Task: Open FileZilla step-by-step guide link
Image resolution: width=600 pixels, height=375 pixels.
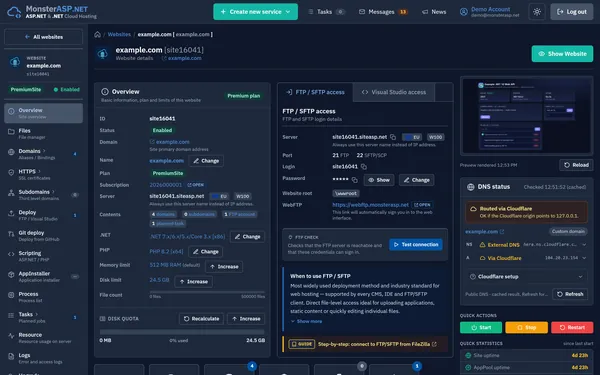Action: pyautogui.click(x=377, y=344)
